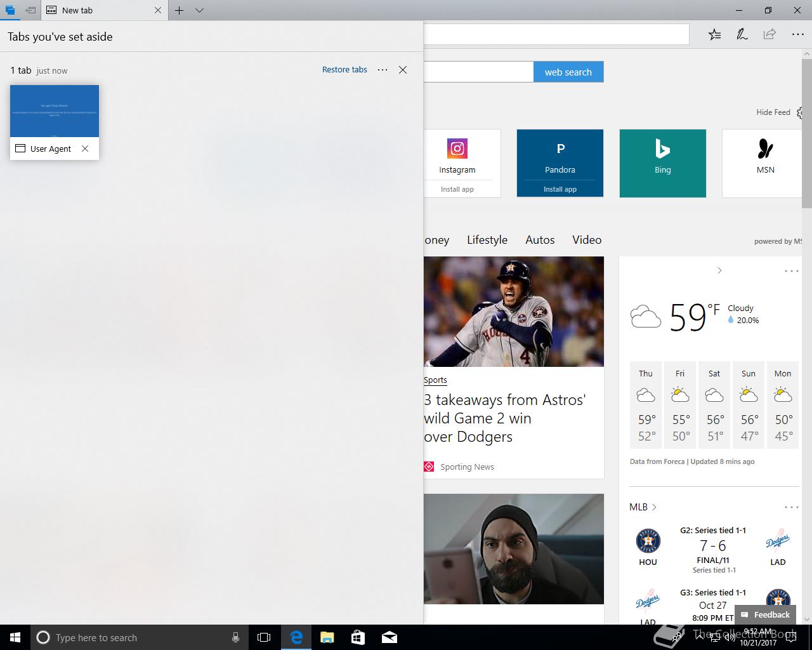Image resolution: width=812 pixels, height=650 pixels.
Task: Close the New tab tab
Action: [158, 10]
